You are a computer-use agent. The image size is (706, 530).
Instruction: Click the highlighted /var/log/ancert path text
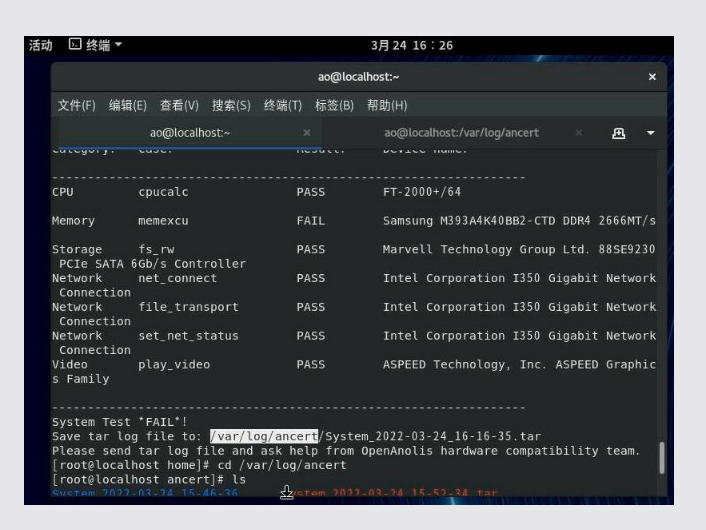(264, 436)
